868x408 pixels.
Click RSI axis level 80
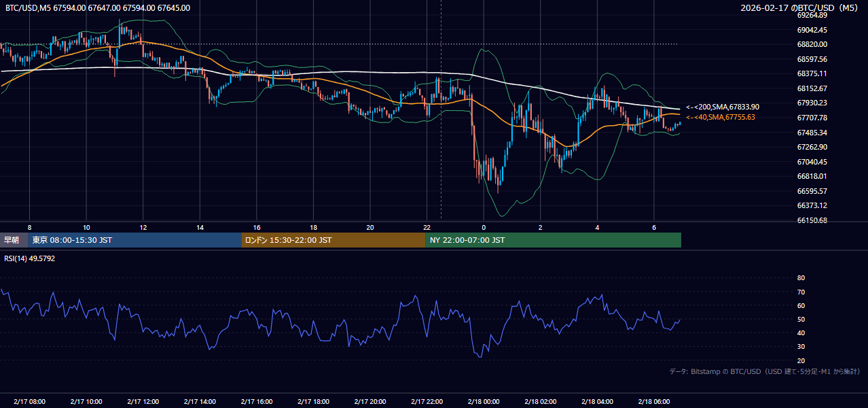pos(801,278)
